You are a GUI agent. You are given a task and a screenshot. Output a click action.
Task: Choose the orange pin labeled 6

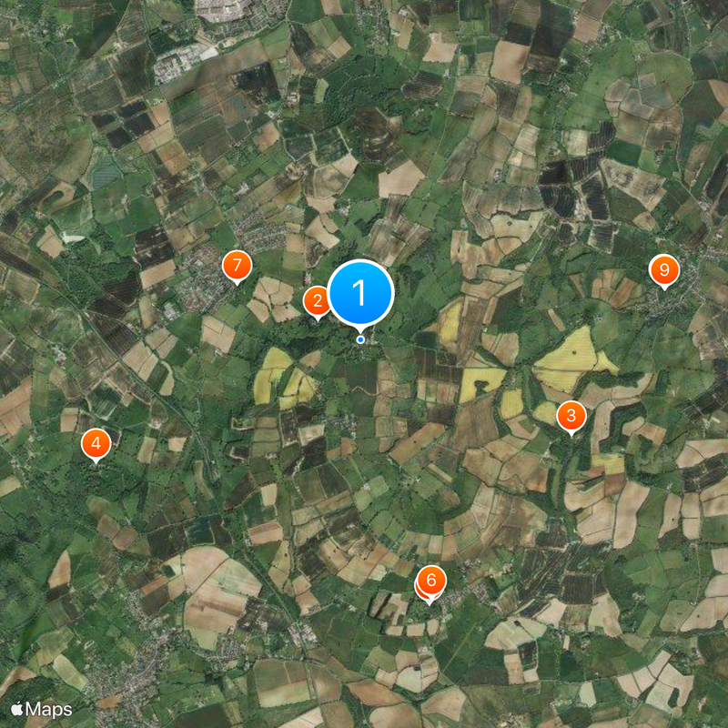coord(431,581)
